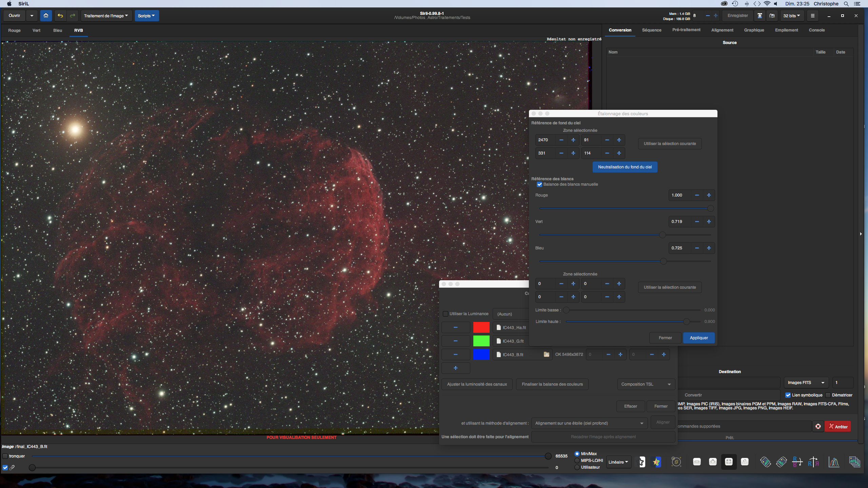Screen dimensions: 868x488
Task: Toggle the false color rendering icon
Action: pos(657,462)
